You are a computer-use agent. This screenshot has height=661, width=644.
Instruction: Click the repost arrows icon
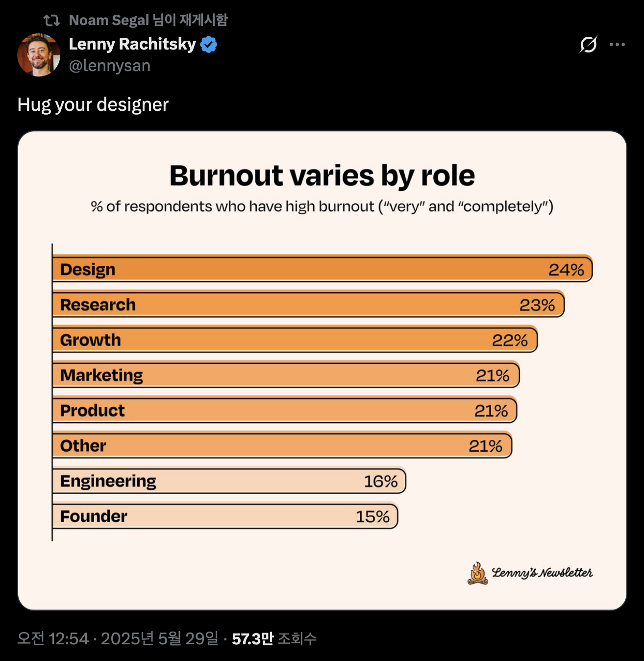click(x=51, y=20)
